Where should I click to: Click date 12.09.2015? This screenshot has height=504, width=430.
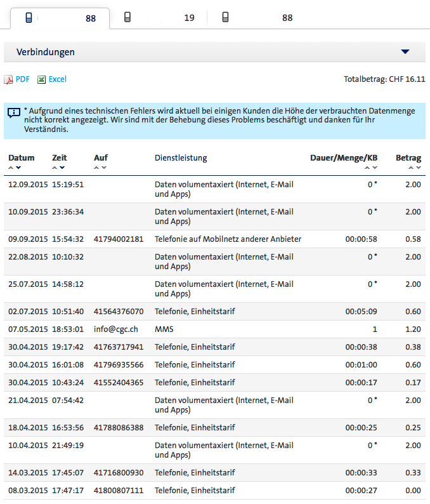click(x=28, y=185)
